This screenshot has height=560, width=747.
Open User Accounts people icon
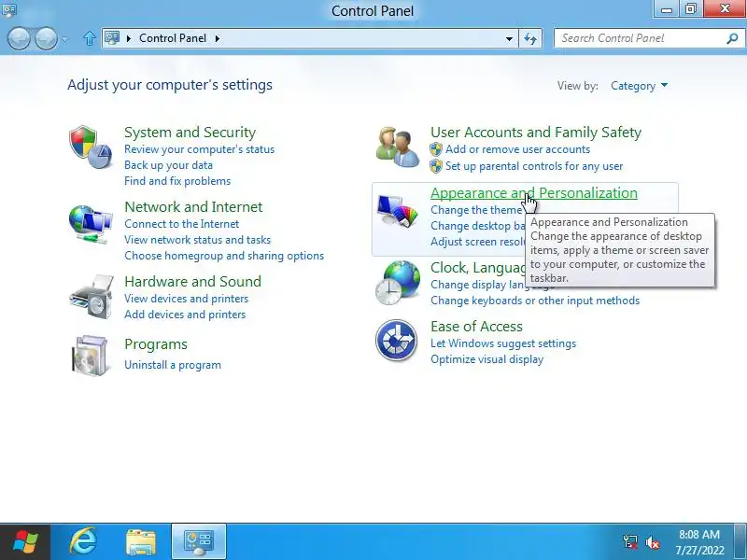pos(398,147)
